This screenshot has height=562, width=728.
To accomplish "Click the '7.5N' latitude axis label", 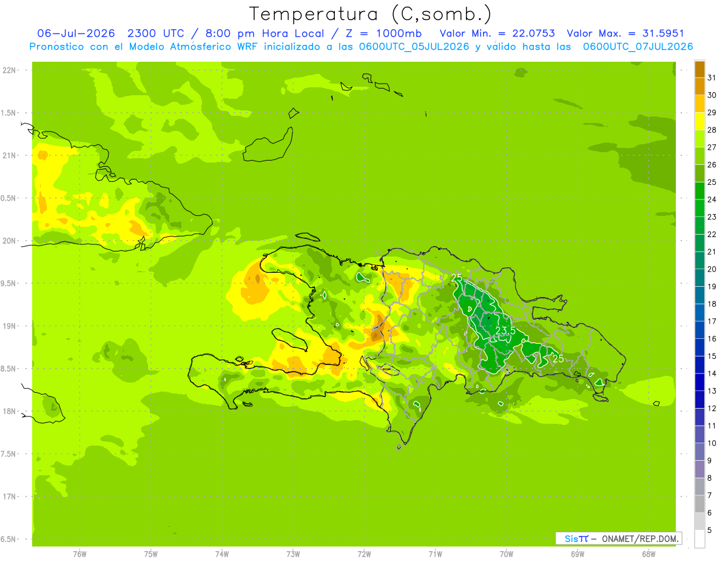I will tap(9, 453).
